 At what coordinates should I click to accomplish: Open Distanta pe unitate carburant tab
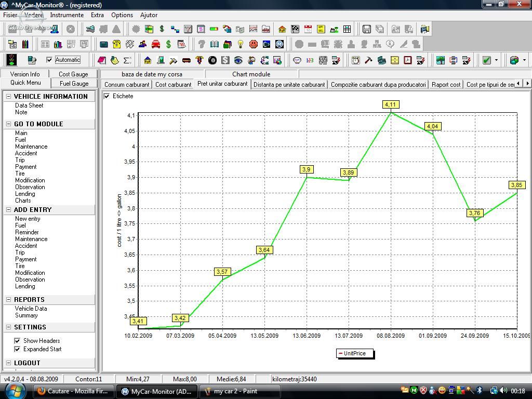click(289, 85)
